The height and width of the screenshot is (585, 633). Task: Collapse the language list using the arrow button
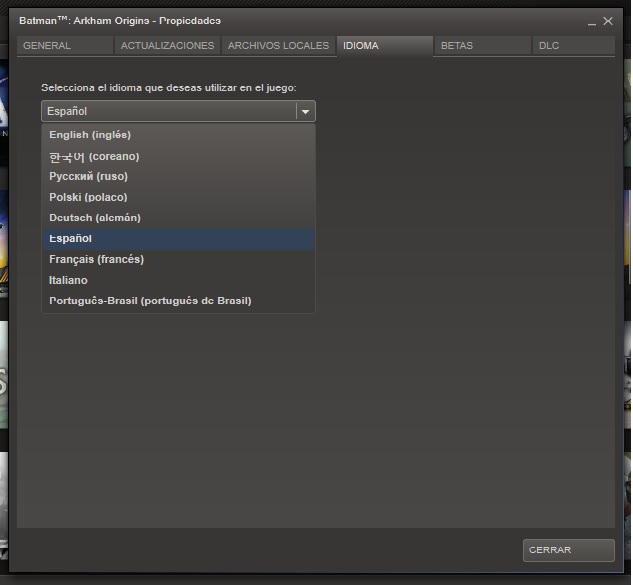[x=306, y=111]
